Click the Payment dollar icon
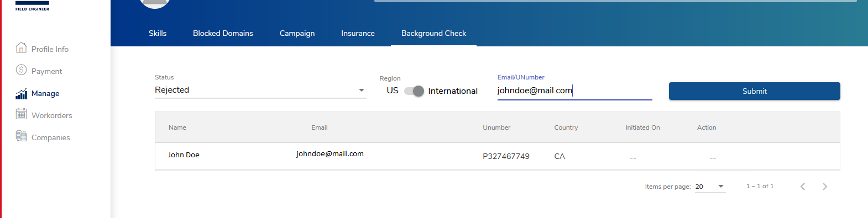This screenshot has height=218, width=868. tap(21, 70)
